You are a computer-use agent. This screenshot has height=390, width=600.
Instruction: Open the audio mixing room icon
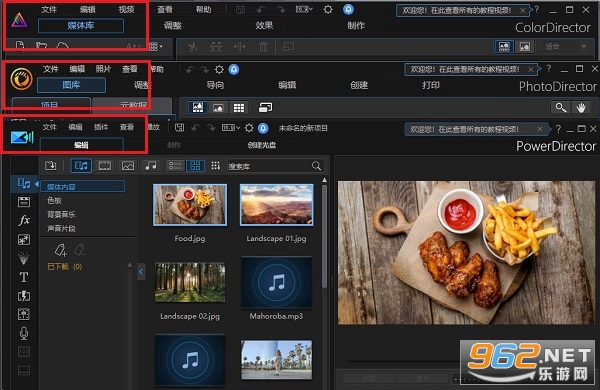(24, 314)
